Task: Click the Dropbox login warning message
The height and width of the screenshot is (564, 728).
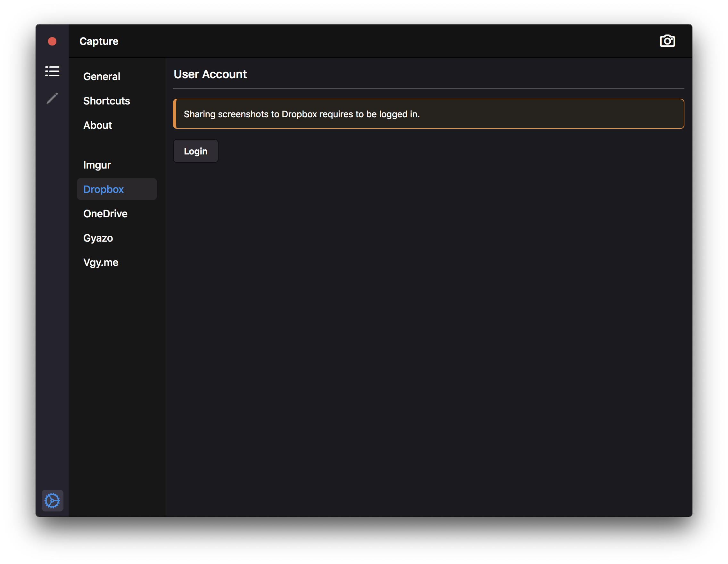Action: (x=301, y=114)
